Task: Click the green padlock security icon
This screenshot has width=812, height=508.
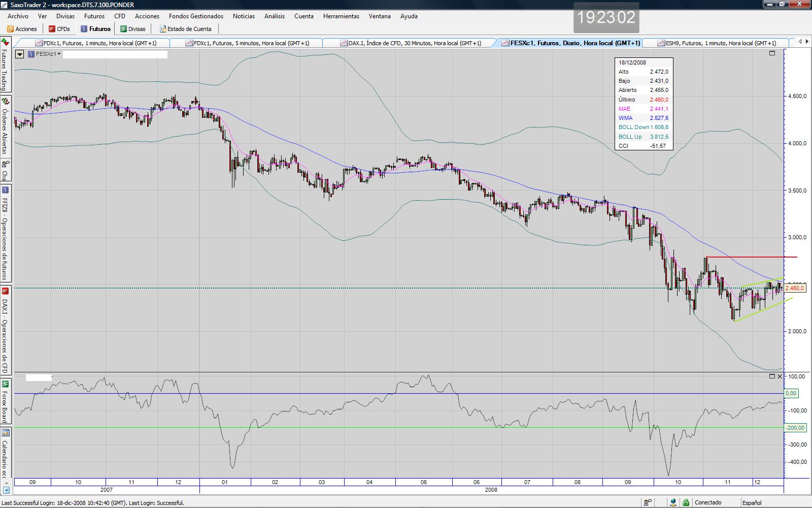Action: (x=686, y=502)
